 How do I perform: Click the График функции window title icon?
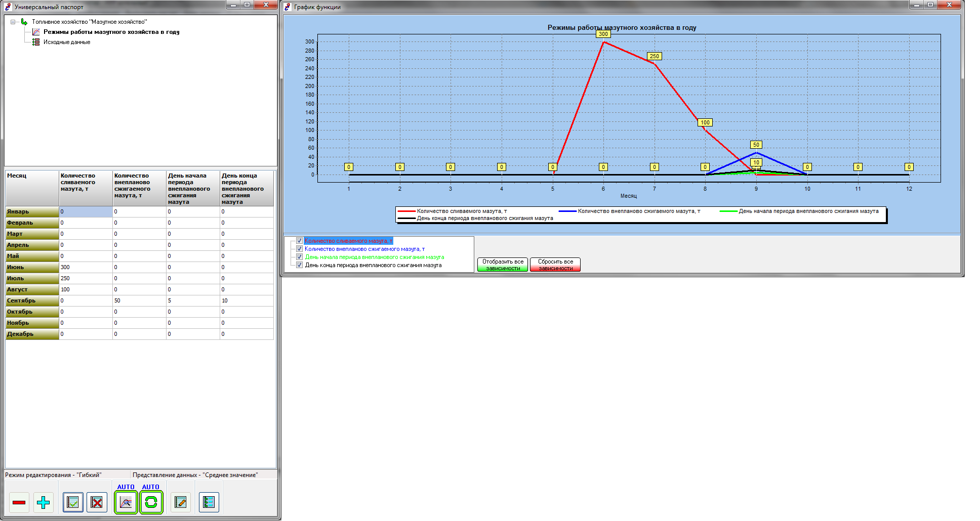click(x=288, y=7)
